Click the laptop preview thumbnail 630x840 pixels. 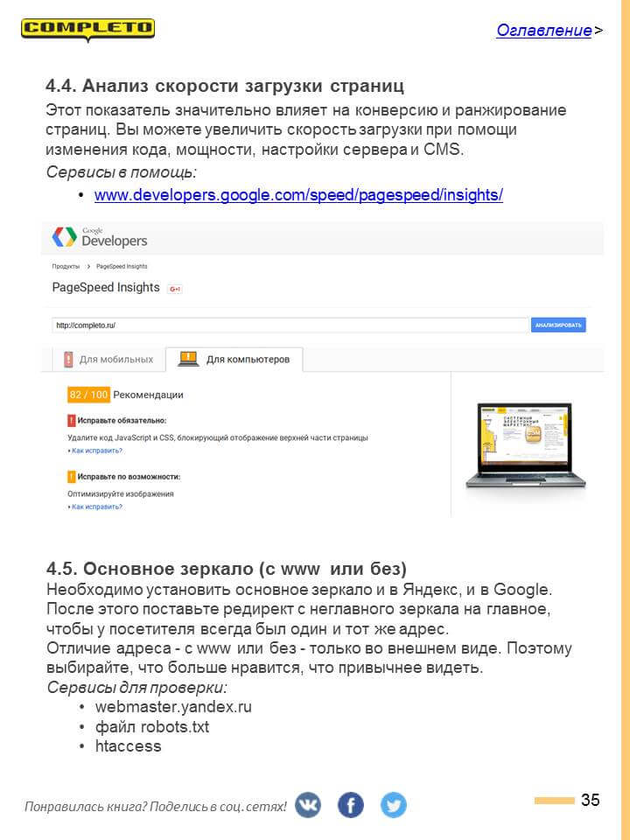[x=526, y=446]
